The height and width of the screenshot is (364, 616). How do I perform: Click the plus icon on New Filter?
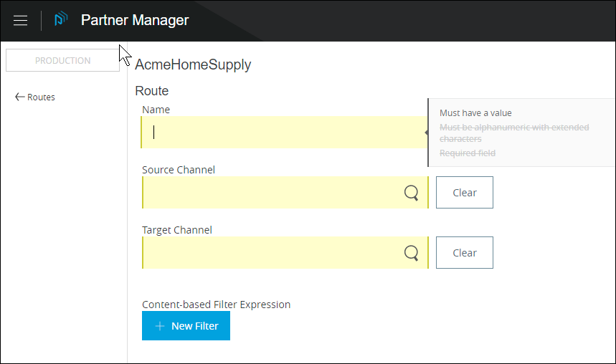160,326
